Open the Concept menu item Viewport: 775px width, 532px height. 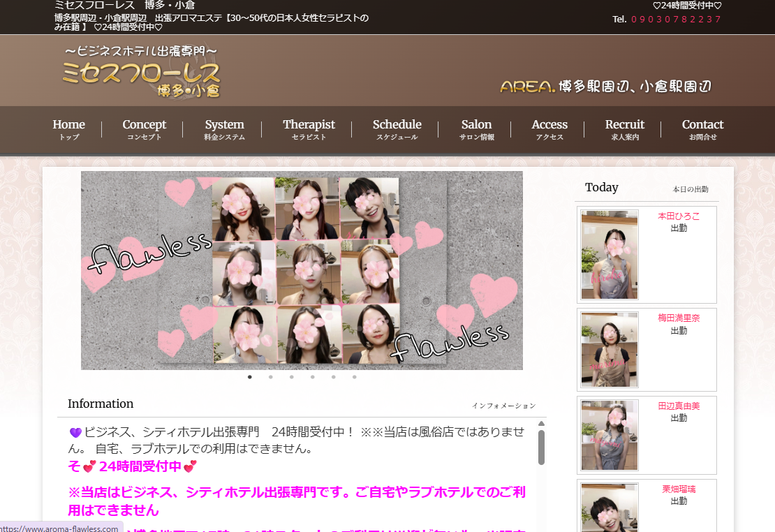coord(145,130)
